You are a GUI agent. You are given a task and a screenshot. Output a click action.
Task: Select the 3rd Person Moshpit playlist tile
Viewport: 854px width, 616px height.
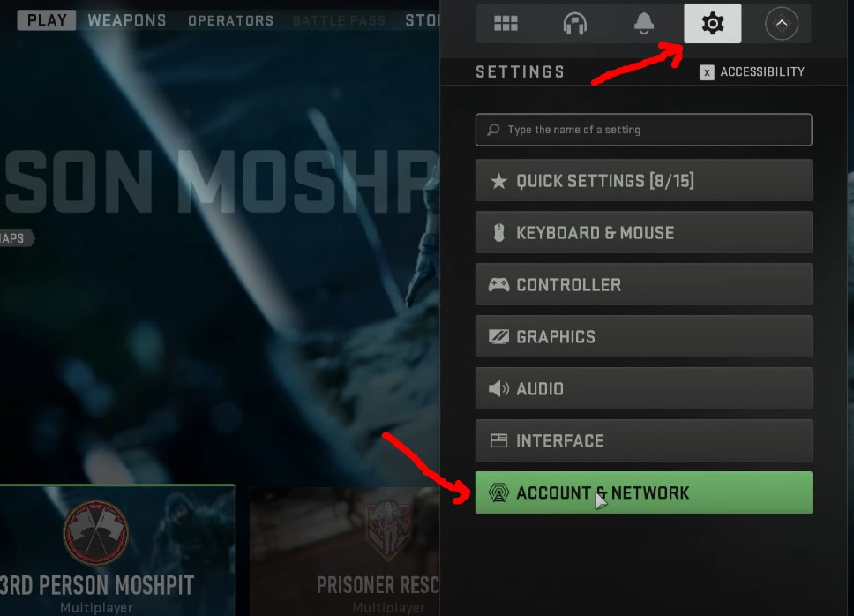point(117,550)
